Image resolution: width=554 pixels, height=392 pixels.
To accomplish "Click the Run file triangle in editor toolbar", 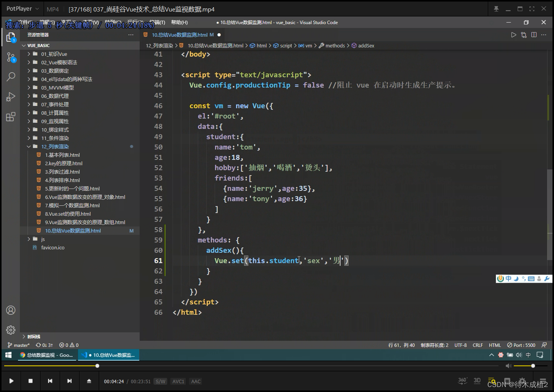I will click(x=513, y=35).
